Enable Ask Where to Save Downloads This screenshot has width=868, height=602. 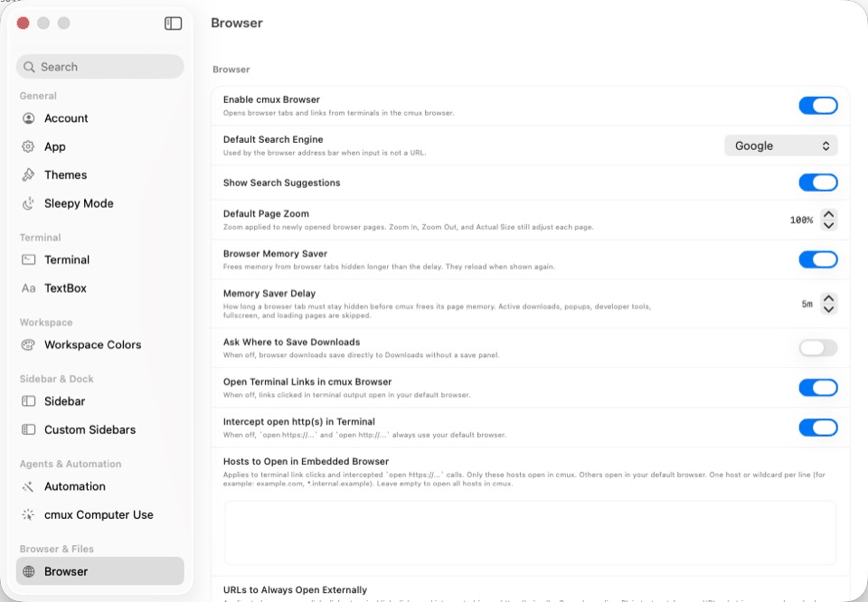(817, 348)
